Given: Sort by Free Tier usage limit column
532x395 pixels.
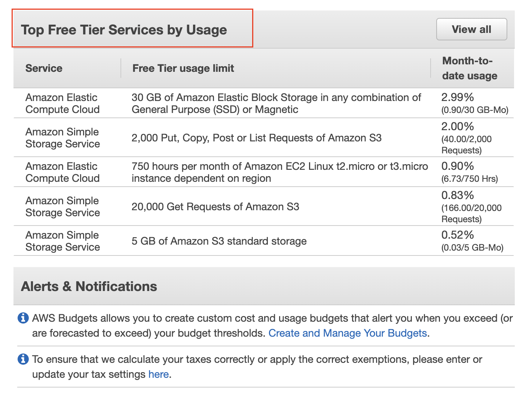Looking at the screenshot, I should click(x=183, y=68).
